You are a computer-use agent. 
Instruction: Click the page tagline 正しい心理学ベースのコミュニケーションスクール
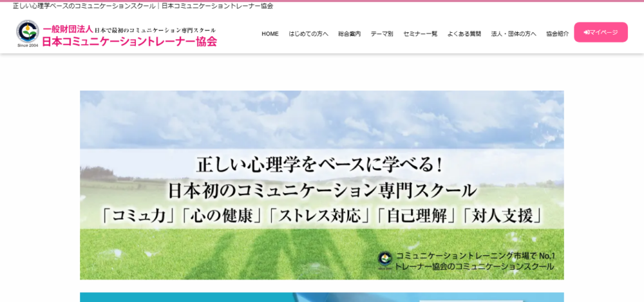[x=84, y=6]
